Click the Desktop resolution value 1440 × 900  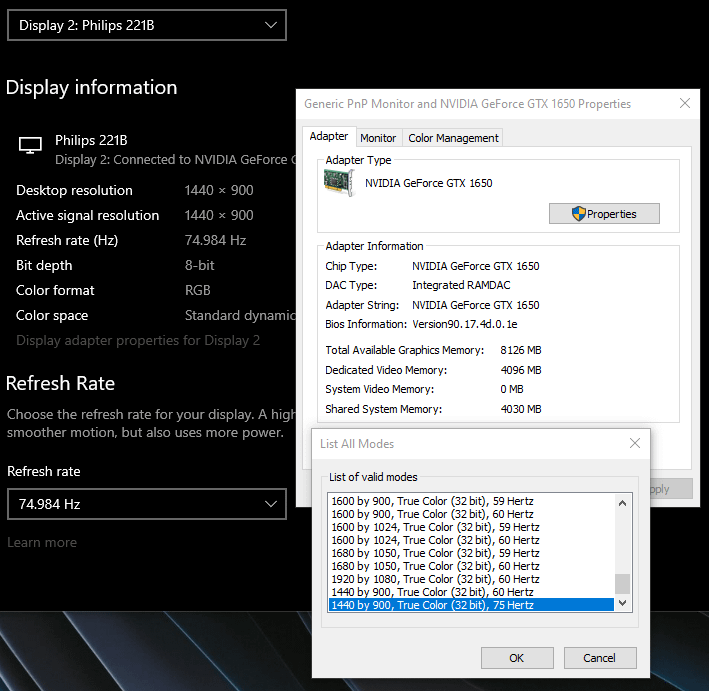(219, 190)
